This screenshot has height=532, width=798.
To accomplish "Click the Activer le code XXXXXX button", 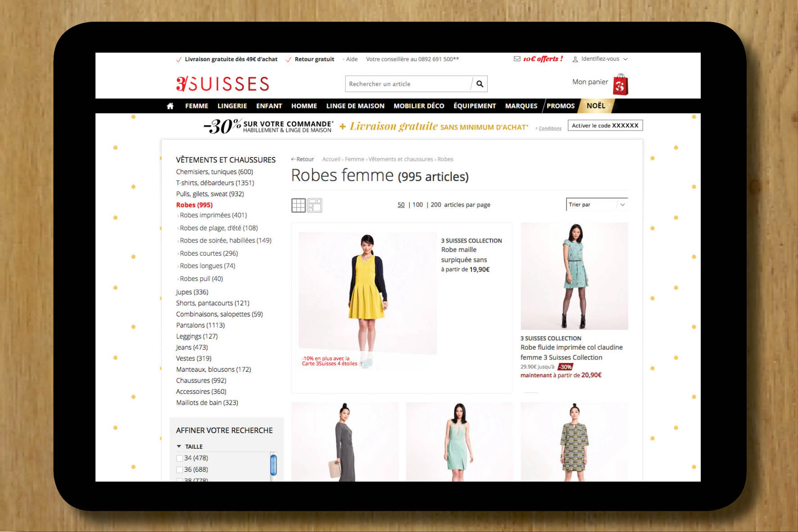I will coord(606,125).
